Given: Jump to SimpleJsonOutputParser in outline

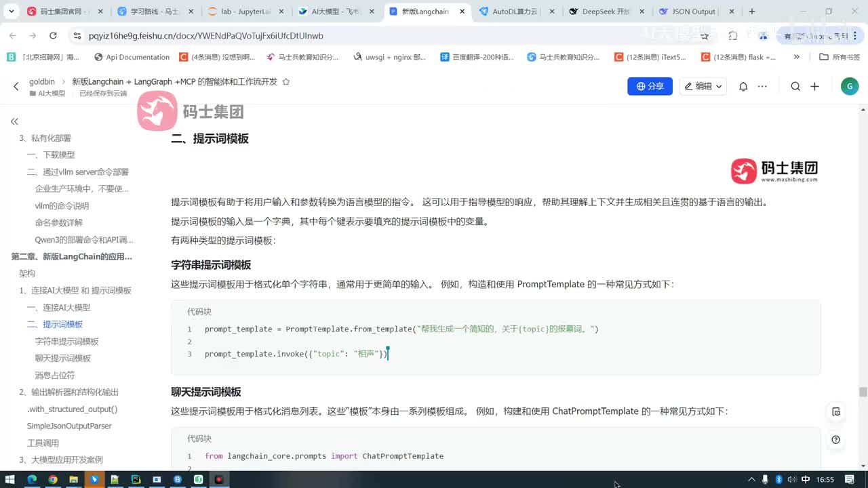Looking at the screenshot, I should (x=69, y=426).
